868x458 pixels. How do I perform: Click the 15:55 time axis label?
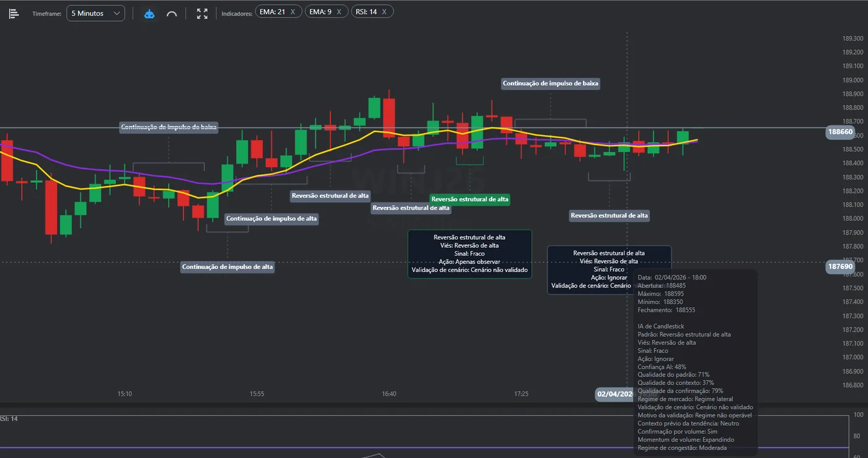(x=257, y=394)
